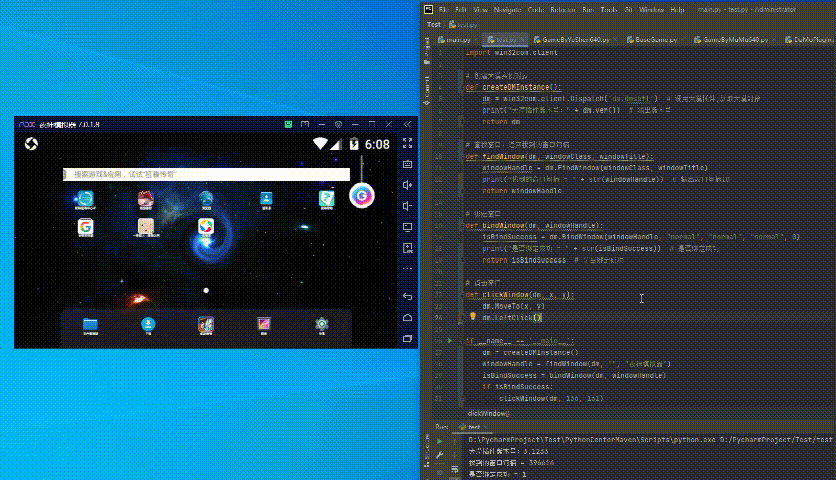The image size is (836, 480).
Task: Open the gallery app in emulator dock
Action: click(264, 325)
